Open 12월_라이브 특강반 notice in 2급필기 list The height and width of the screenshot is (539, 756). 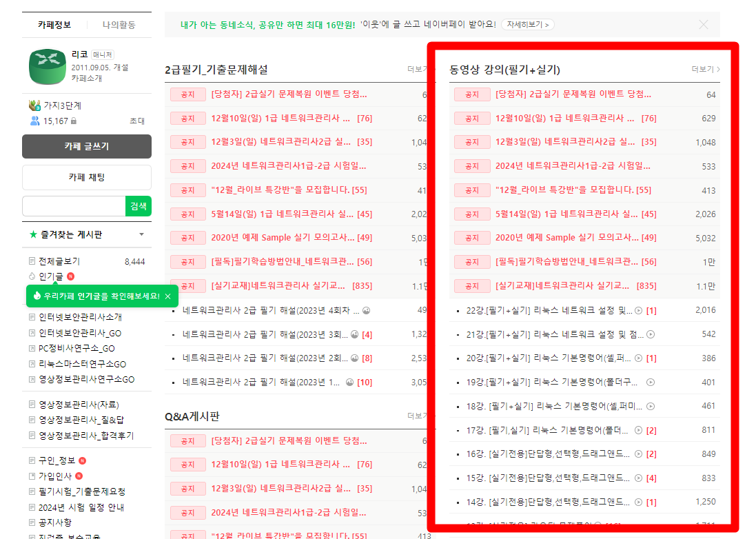[280, 190]
